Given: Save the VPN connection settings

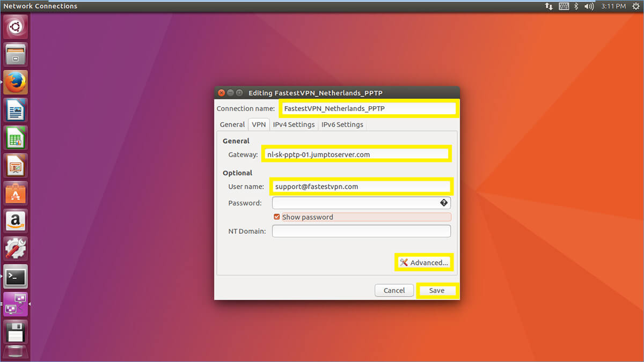Looking at the screenshot, I should pyautogui.click(x=437, y=290).
